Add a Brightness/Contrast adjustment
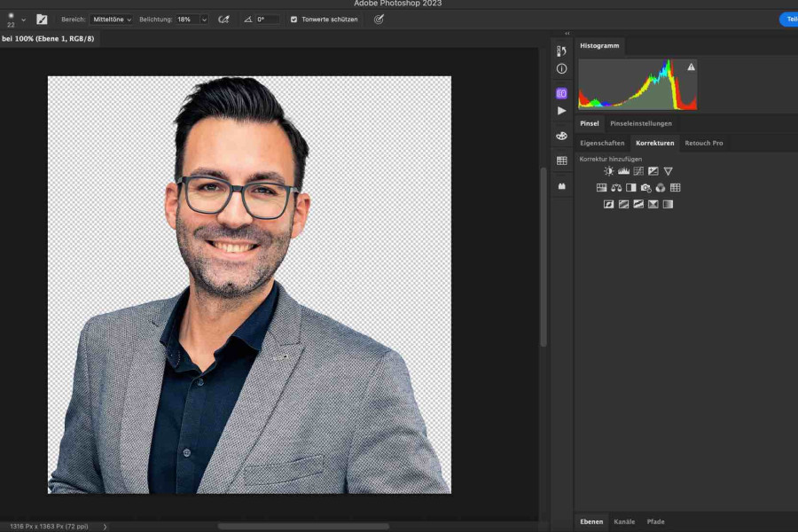The height and width of the screenshot is (532, 798). [609, 171]
